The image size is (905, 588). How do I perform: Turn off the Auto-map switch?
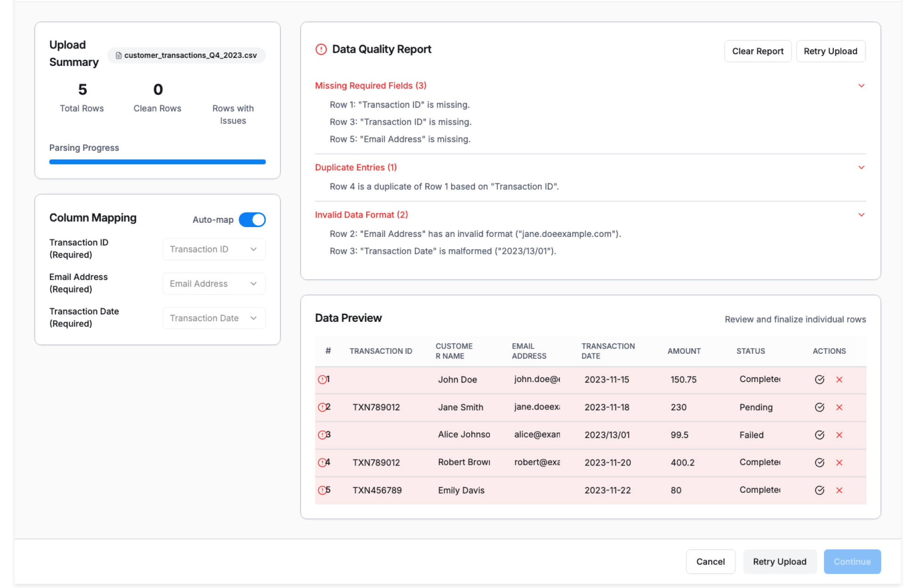pos(252,220)
